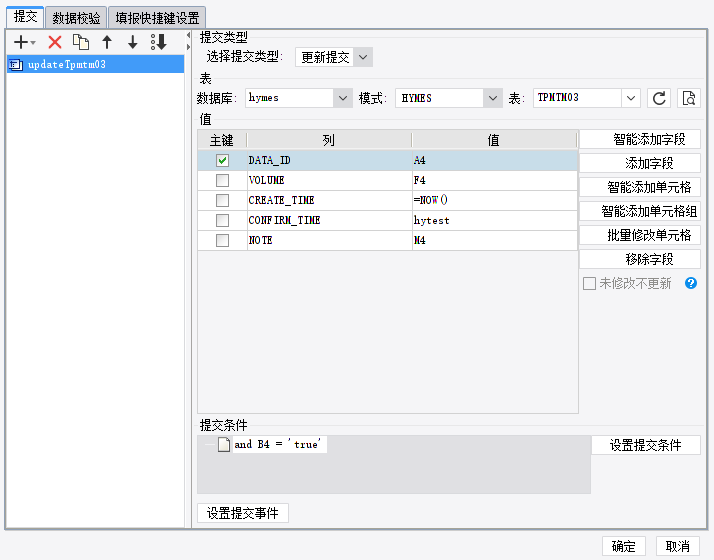Cancel with the 取消 button
The height and width of the screenshot is (560, 714).
coord(678,546)
